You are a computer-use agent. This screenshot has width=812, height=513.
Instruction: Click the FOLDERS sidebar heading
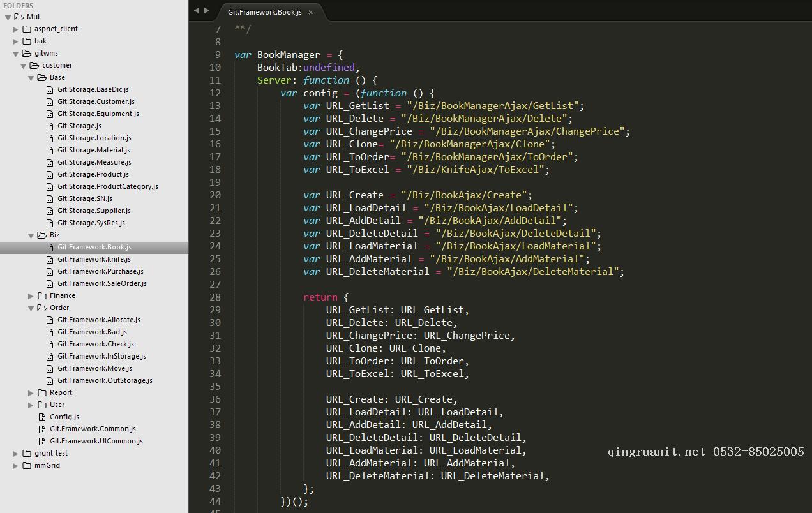18,6
